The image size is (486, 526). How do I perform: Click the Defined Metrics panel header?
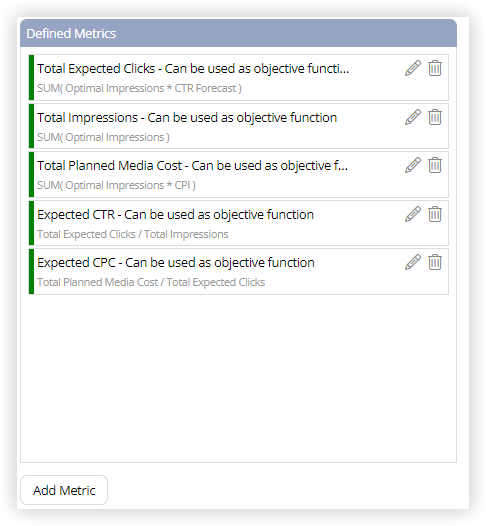click(238, 33)
